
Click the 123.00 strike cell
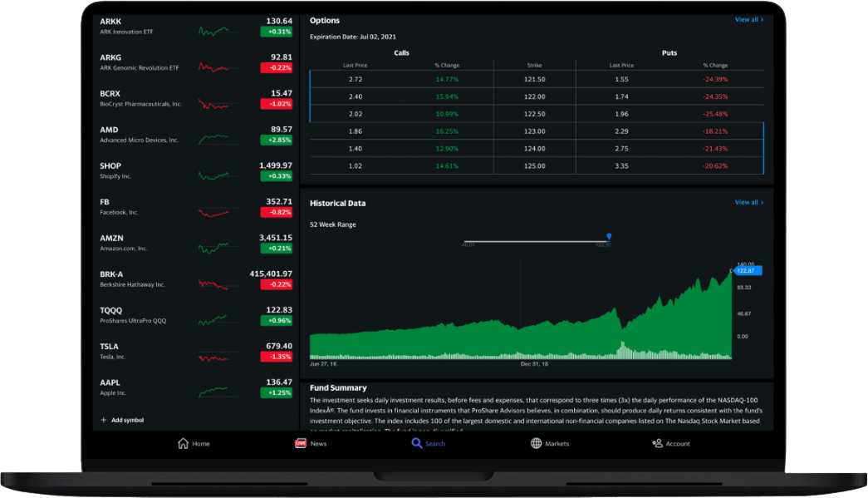pos(534,131)
